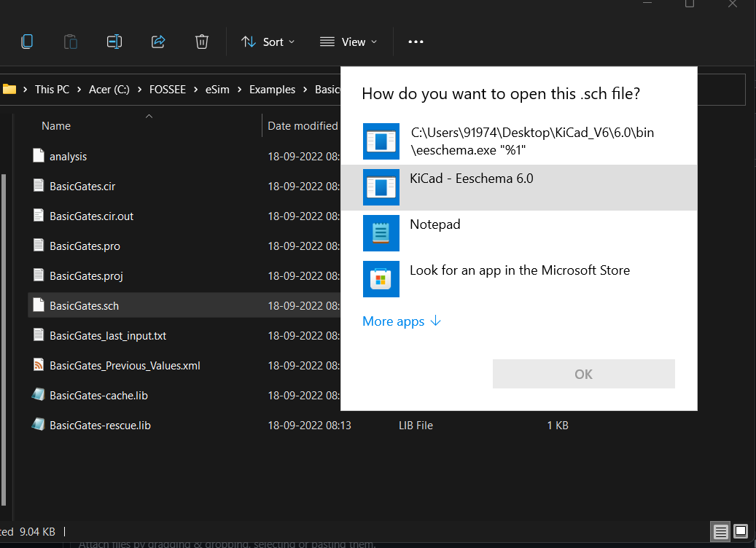Select the BasicGates-rescue.lib file
This screenshot has height=548, width=756.
pyautogui.click(x=100, y=426)
